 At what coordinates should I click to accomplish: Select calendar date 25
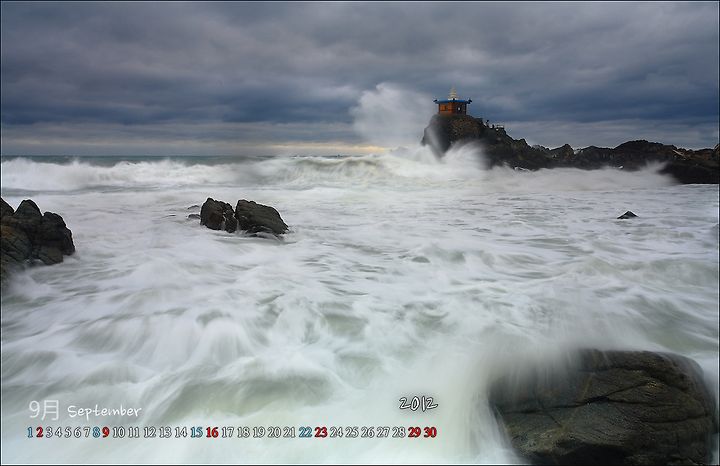(352, 432)
